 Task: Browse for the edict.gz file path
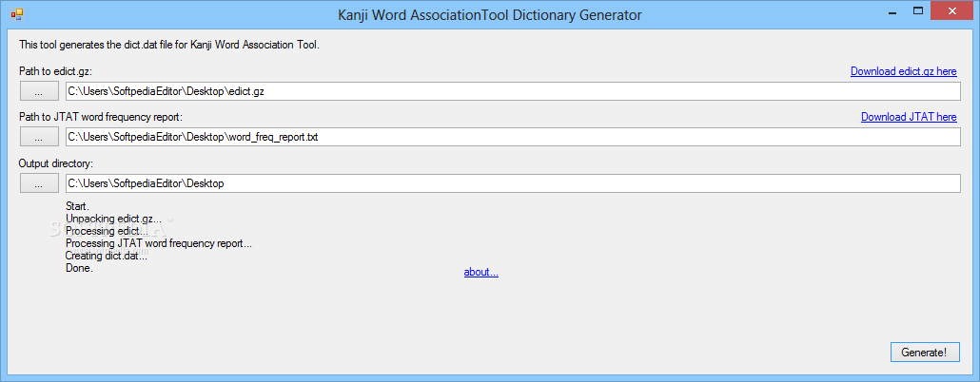click(39, 91)
